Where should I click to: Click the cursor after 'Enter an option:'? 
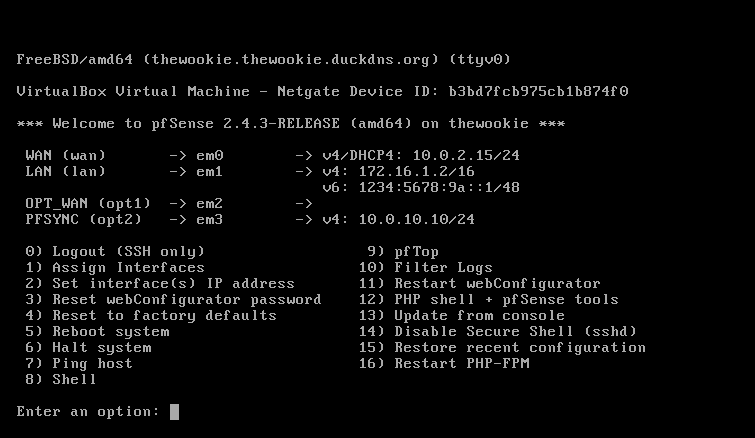pyautogui.click(x=174, y=412)
